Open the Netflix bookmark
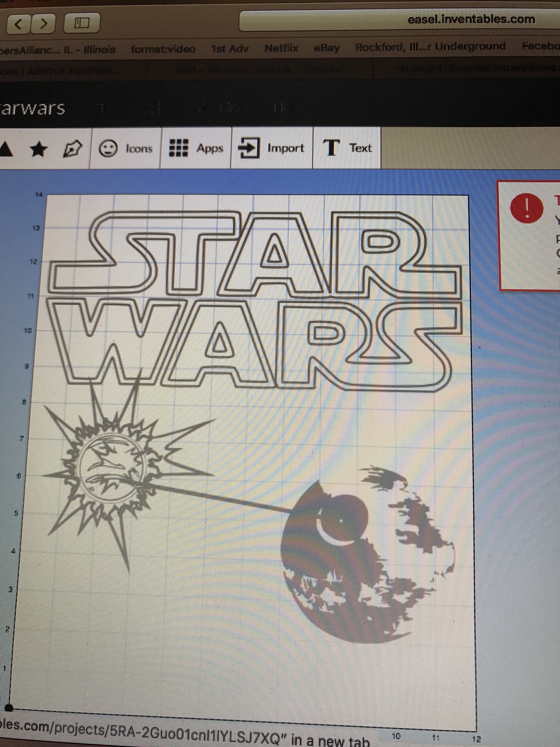The width and height of the screenshot is (560, 747). [x=281, y=48]
